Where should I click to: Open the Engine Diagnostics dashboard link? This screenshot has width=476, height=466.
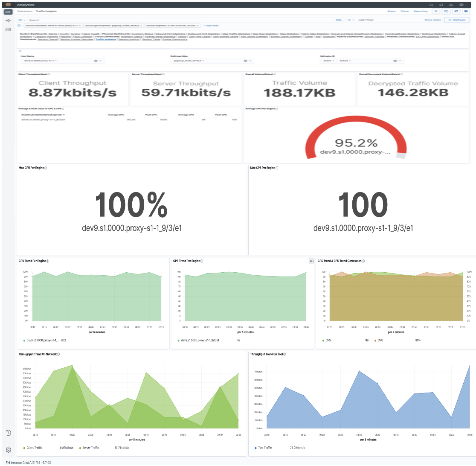coord(175,39)
